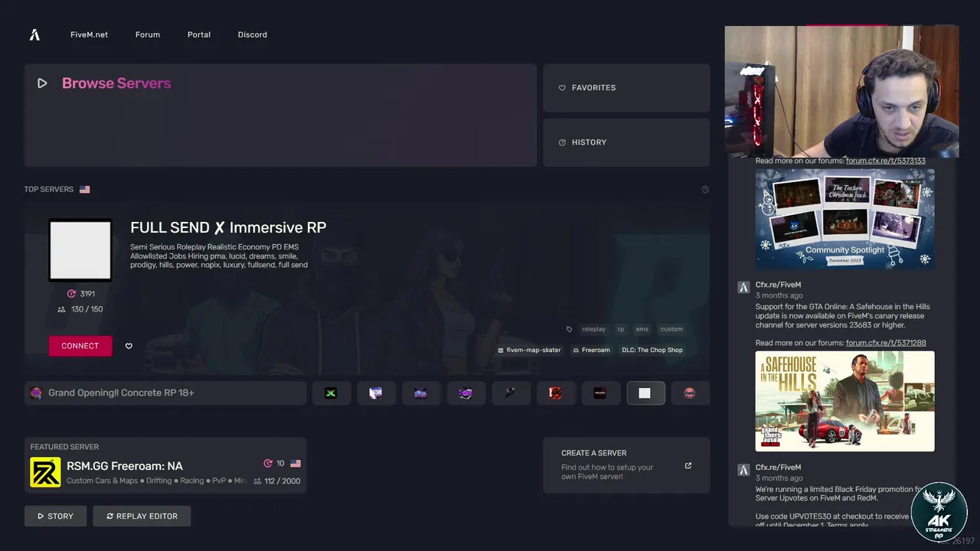Select the black-red logo server icon
The height and width of the screenshot is (551, 980).
click(600, 393)
